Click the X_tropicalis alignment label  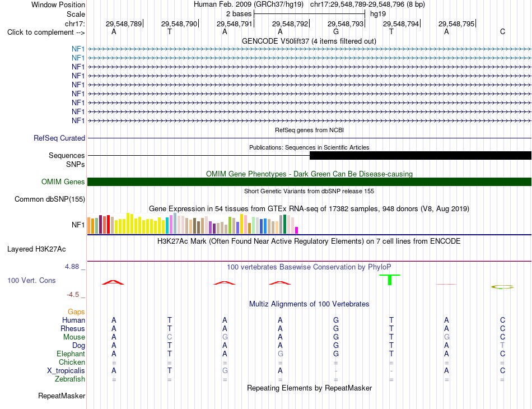click(x=66, y=371)
